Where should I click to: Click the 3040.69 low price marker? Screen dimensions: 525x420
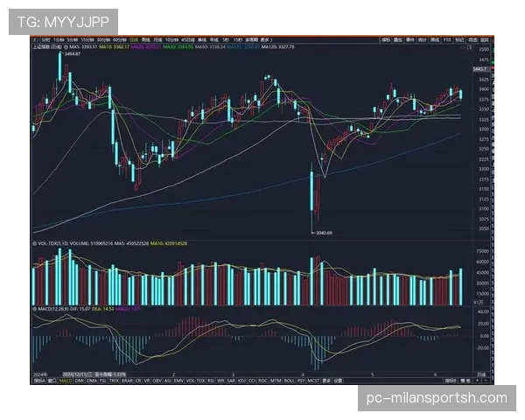tap(323, 232)
